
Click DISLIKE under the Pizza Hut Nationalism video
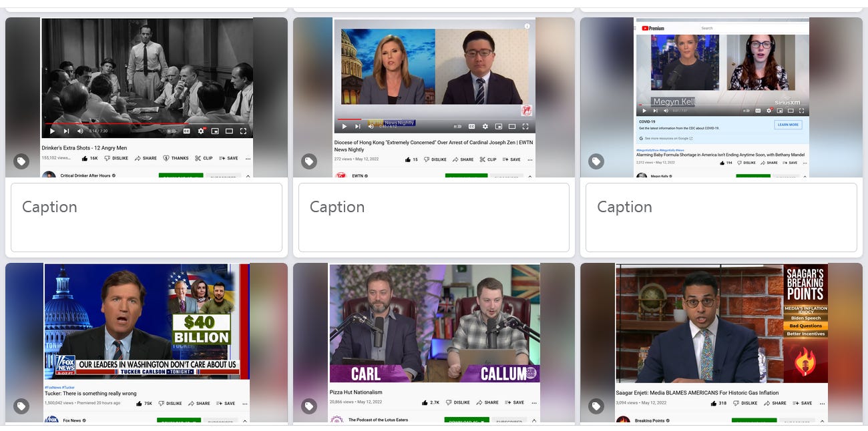coord(458,402)
